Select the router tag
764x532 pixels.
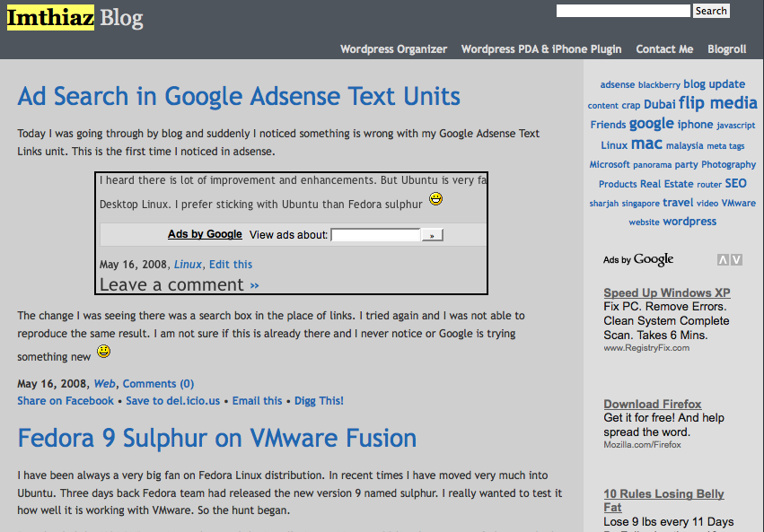(709, 185)
